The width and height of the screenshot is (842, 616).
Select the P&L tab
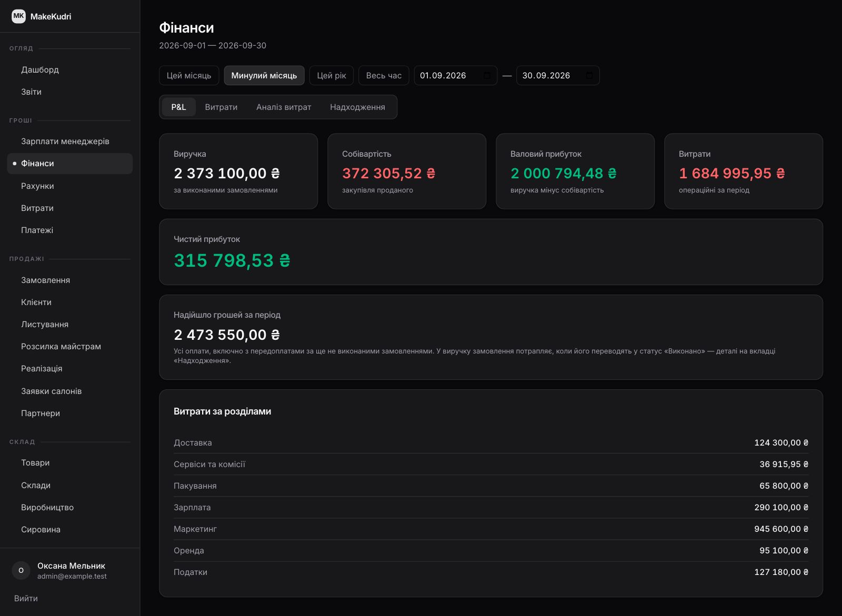click(x=178, y=107)
